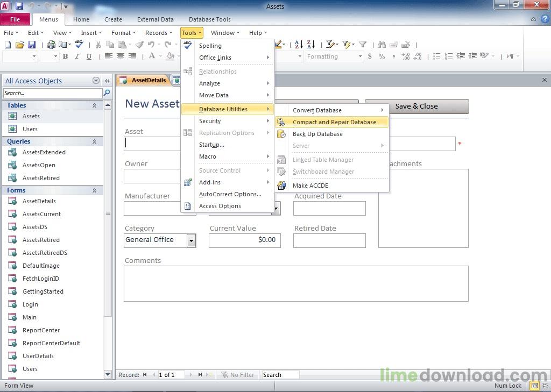Click the Print icon in the toolbar

[x=51, y=45]
